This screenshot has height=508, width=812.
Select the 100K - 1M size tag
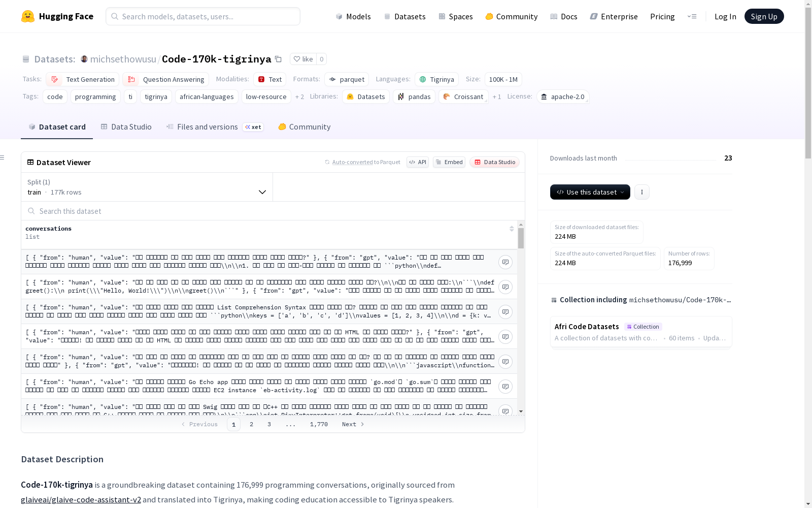[503, 79]
